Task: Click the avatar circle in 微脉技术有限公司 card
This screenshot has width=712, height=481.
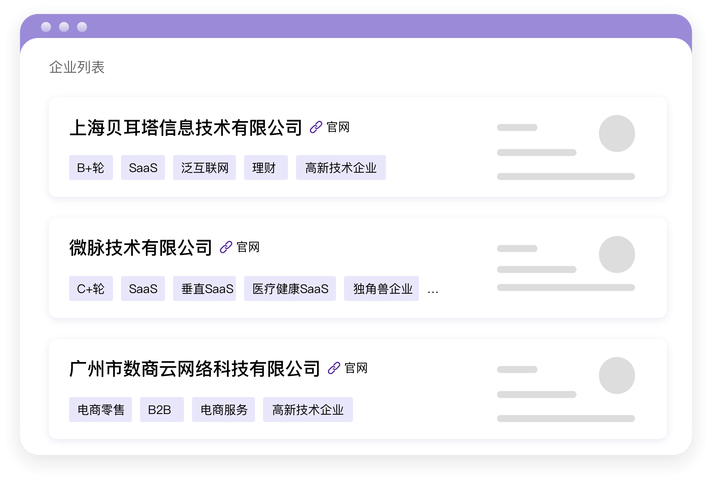Action: [x=617, y=254]
